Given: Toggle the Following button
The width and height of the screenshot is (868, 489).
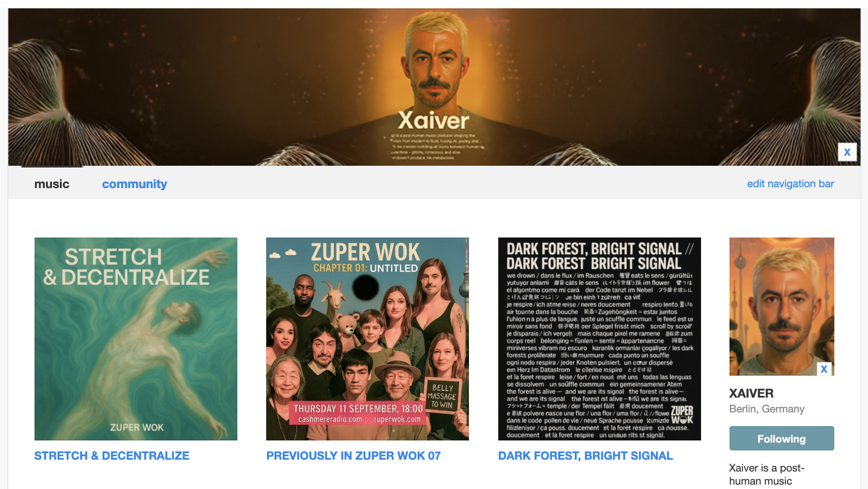Looking at the screenshot, I should click(781, 438).
